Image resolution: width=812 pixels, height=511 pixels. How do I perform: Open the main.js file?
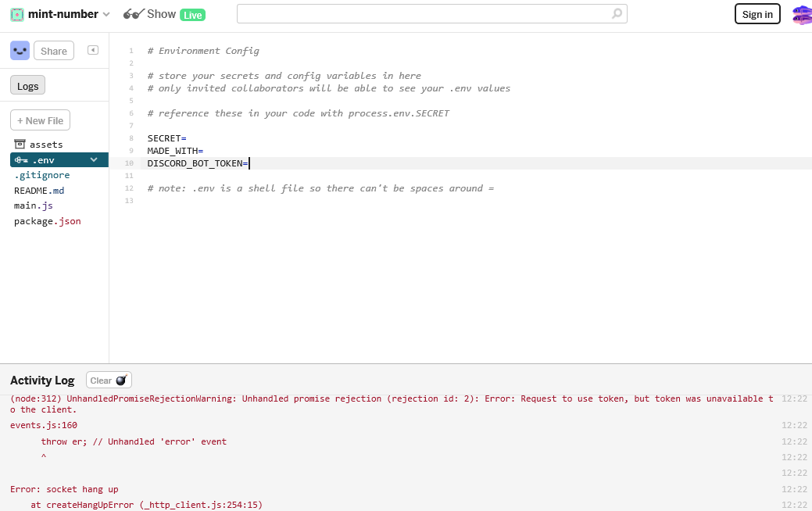coord(33,205)
